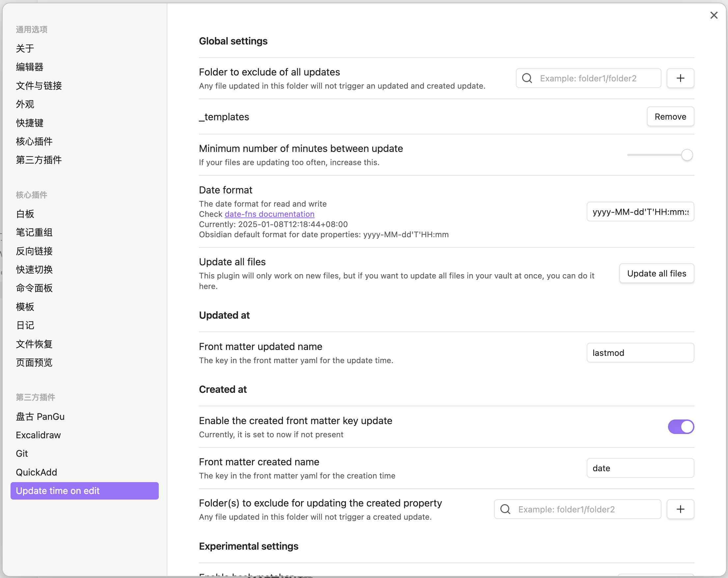Open the 快捷键 settings tab

30,123
